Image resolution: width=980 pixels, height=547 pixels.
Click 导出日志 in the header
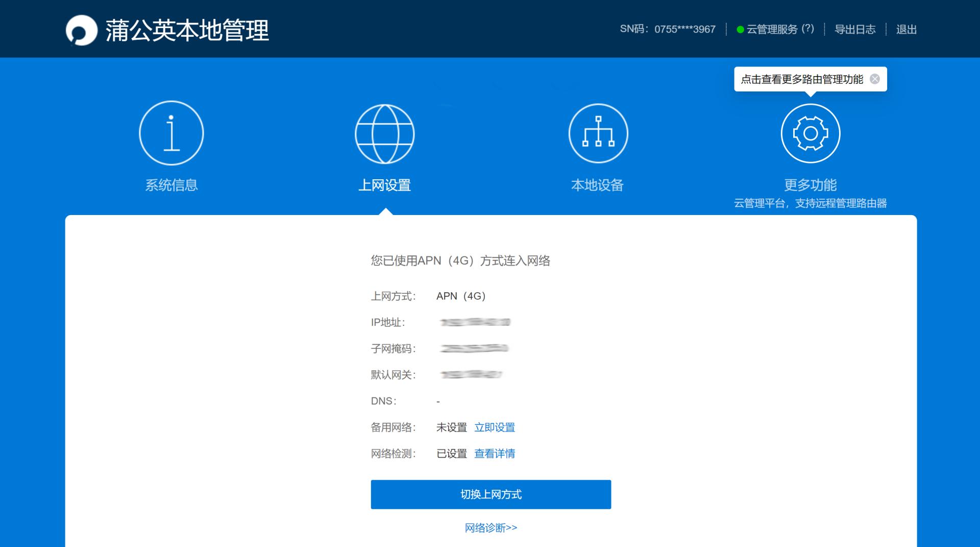point(855,29)
